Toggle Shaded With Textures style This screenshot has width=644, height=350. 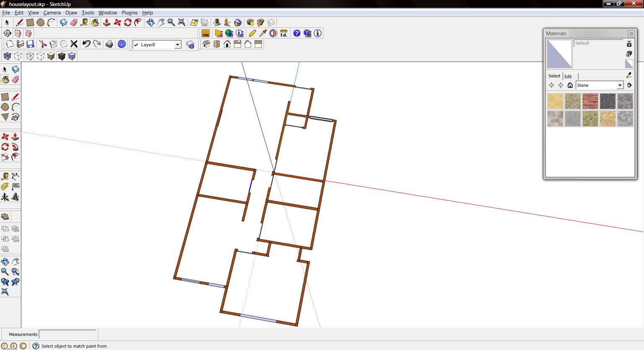(x=62, y=56)
